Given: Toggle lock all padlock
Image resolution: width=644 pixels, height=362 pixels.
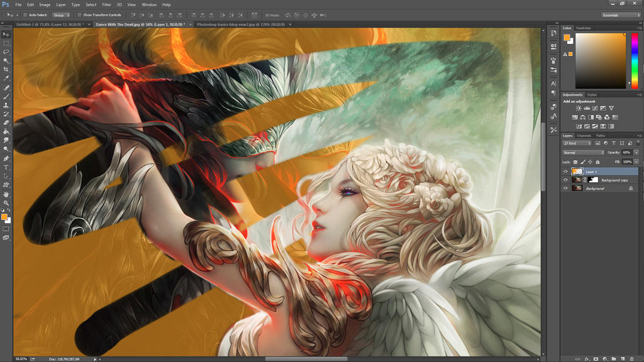Looking at the screenshot, I should pyautogui.click(x=597, y=162).
